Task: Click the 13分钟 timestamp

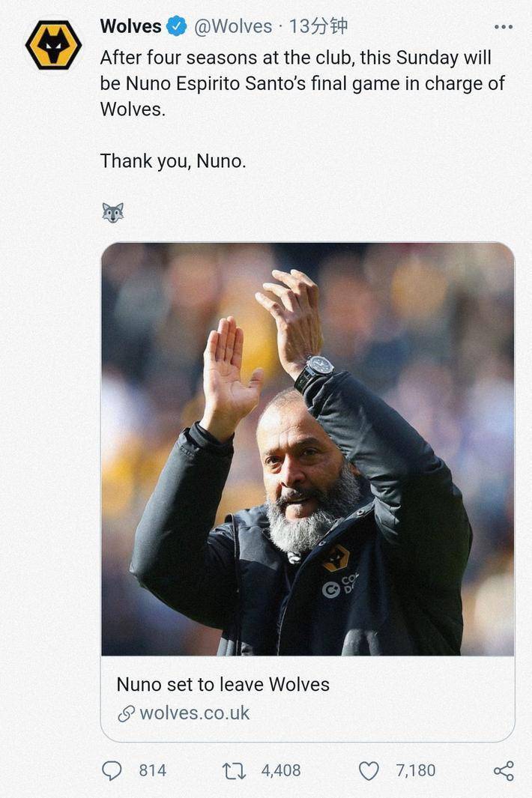Action: click(318, 26)
